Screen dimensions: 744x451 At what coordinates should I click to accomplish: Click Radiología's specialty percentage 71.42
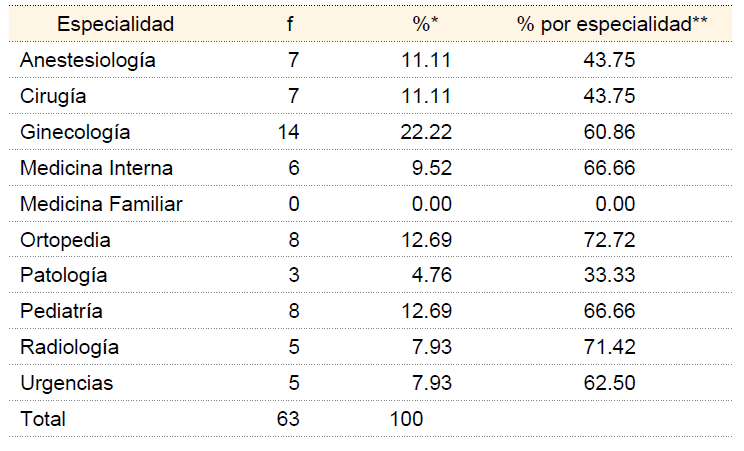point(609,348)
